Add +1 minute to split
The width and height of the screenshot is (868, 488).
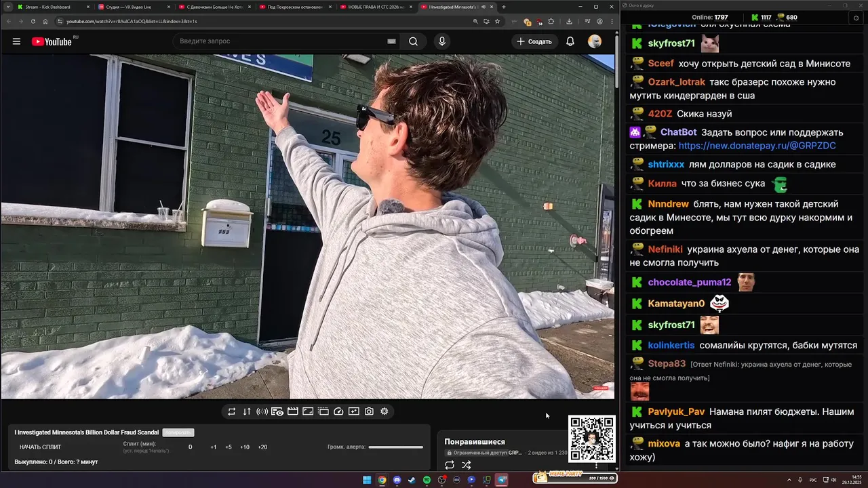pos(214,447)
